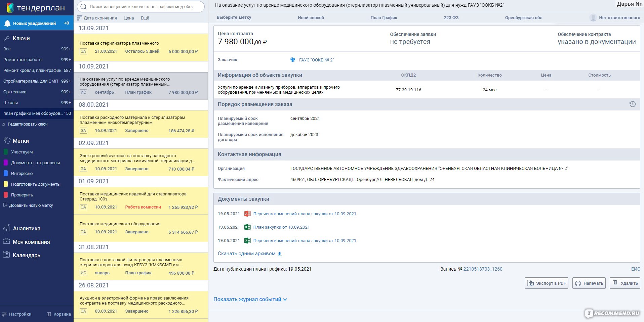
Task: Click the add icon by Добавить новую метку
Action: tap(5, 205)
